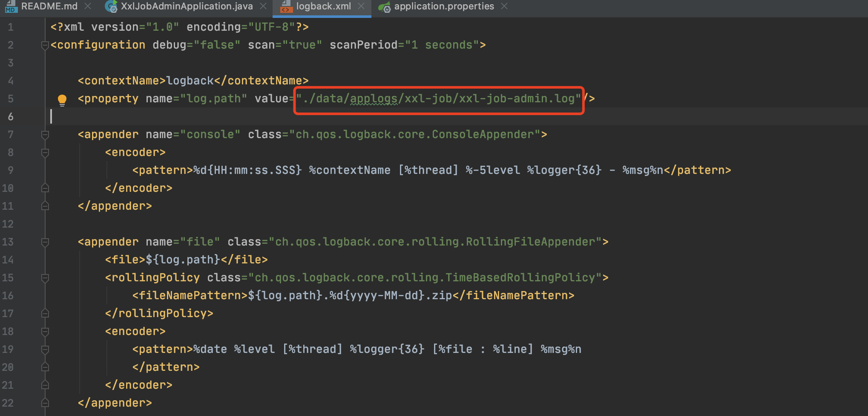This screenshot has width=868, height=416.
Task: Click the scanPeriod value '1 seconds'
Action: coord(442,45)
